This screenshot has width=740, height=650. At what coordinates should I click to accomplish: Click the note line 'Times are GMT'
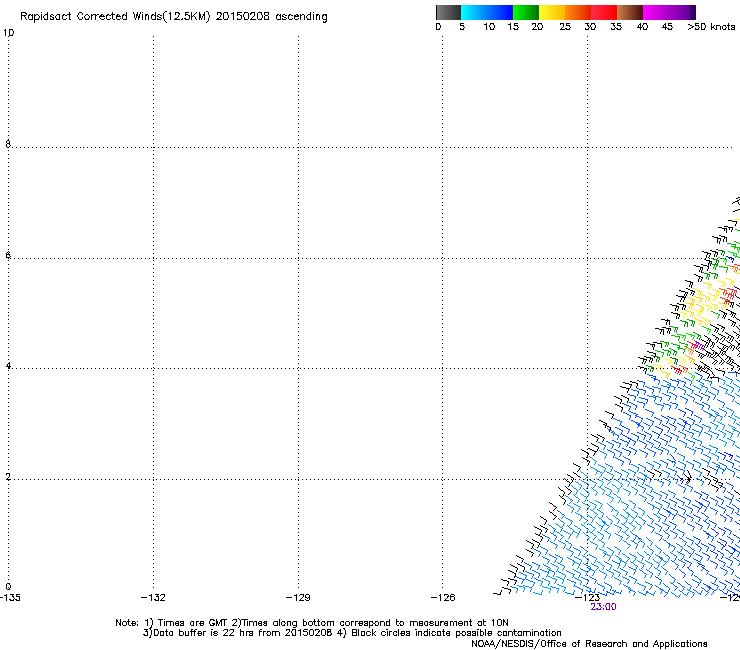point(193,623)
